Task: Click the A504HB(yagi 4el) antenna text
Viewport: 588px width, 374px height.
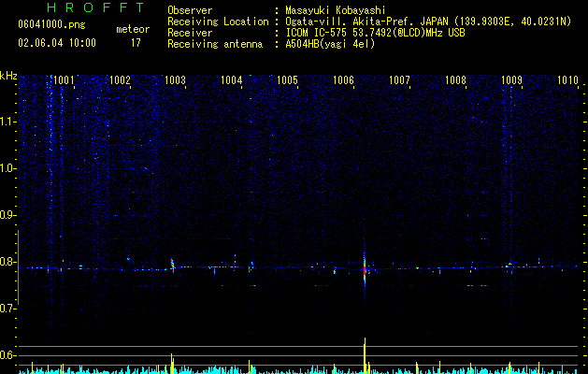Action: pos(330,44)
